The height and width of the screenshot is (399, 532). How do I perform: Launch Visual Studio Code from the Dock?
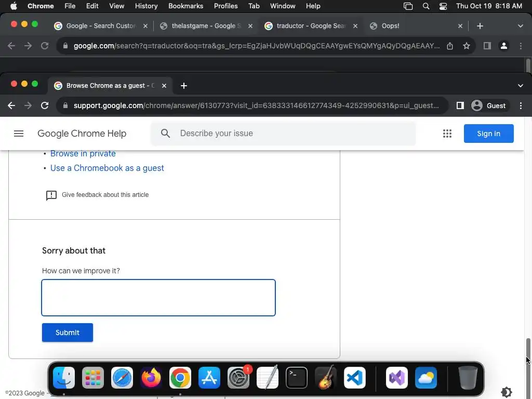tap(355, 377)
